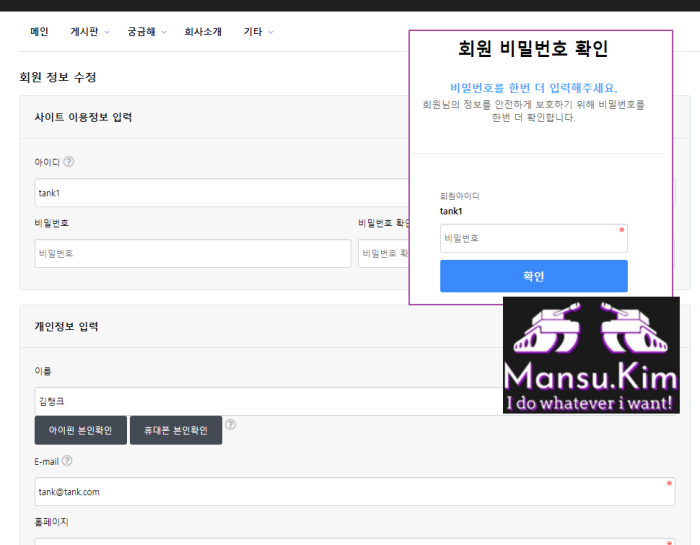
Task: Click the 회원 정보 수정 heading
Action: (x=58, y=77)
